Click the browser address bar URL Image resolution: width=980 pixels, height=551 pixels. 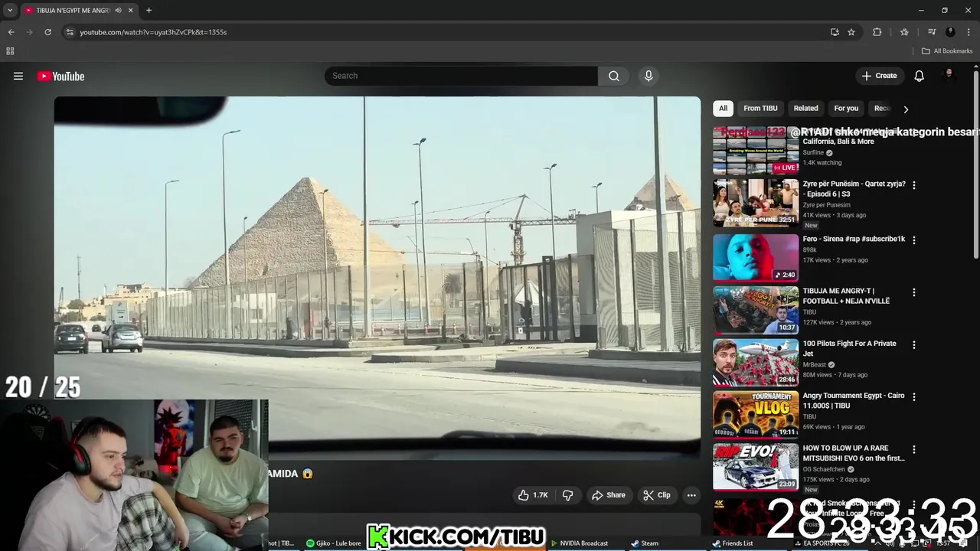(153, 32)
